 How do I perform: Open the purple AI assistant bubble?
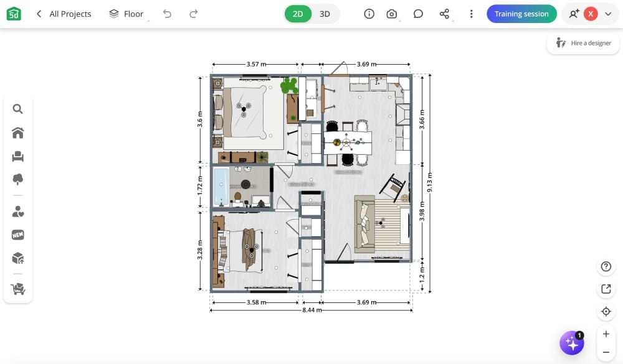(x=571, y=342)
